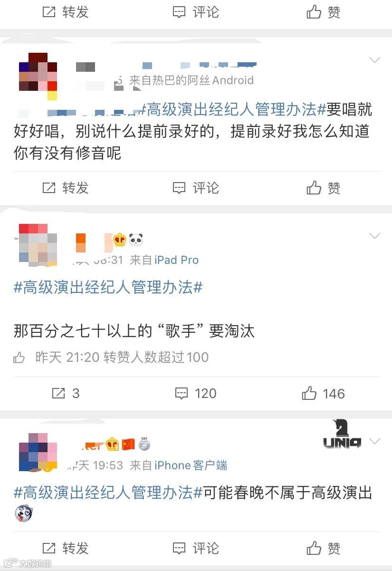392x571 pixels.
Task: Comment on the Spring Festival Gala post
Action: click(195, 548)
